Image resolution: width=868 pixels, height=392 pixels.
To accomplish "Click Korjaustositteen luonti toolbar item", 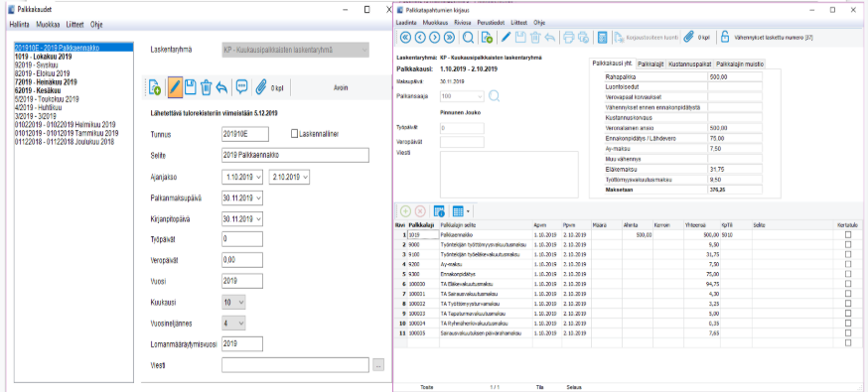I will 645,38.
